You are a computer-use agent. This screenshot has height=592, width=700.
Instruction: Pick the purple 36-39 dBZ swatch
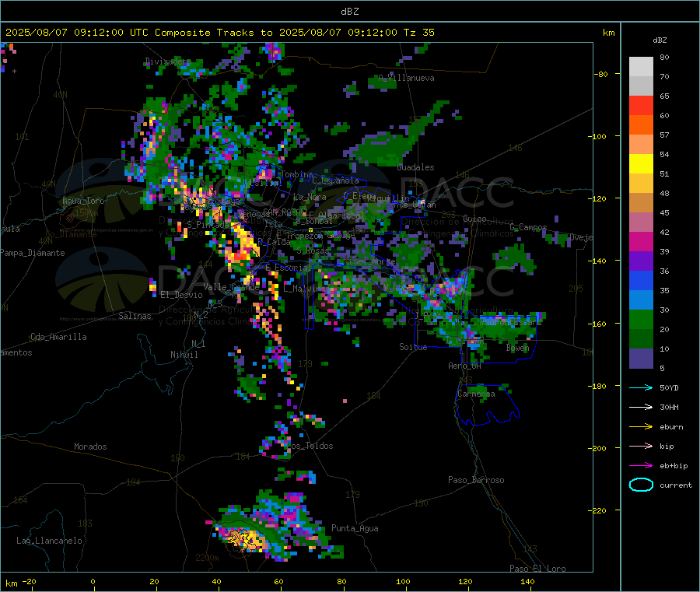click(641, 261)
